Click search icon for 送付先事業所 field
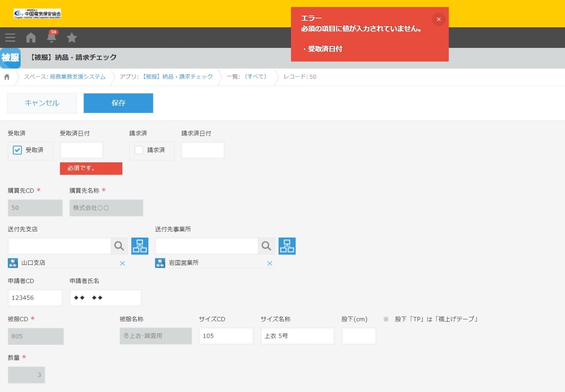The image size is (565, 392). [x=266, y=246]
